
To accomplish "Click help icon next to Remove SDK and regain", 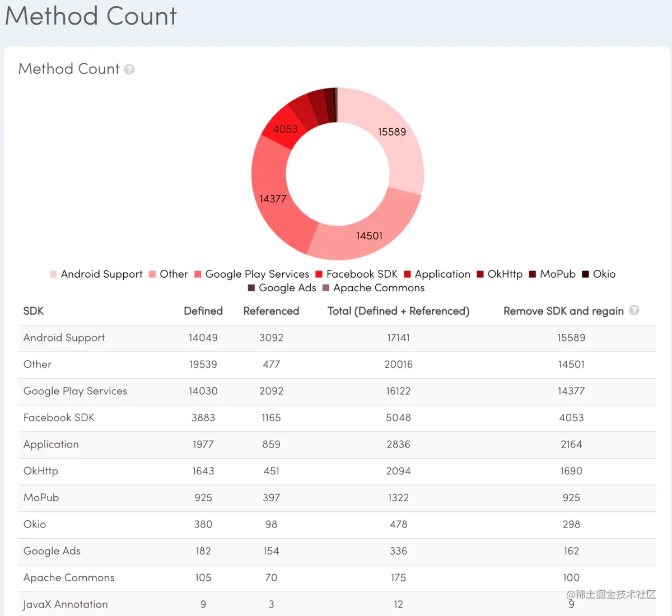I will [634, 310].
